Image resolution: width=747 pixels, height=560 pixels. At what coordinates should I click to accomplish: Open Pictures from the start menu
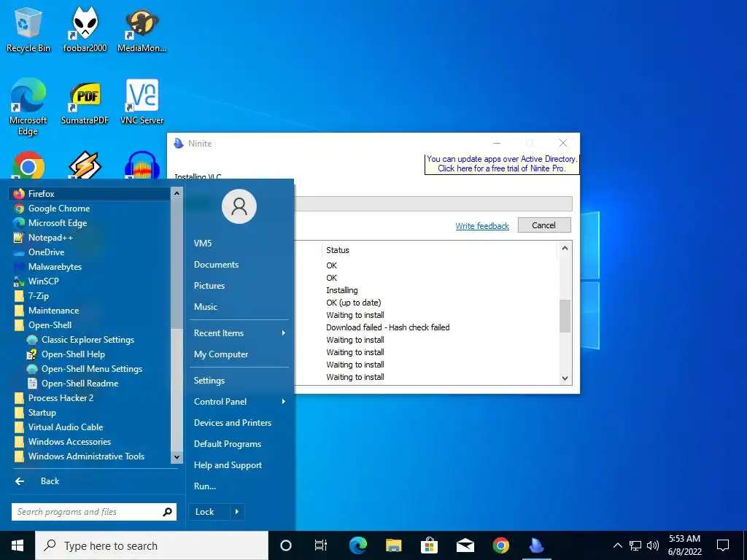239,286
